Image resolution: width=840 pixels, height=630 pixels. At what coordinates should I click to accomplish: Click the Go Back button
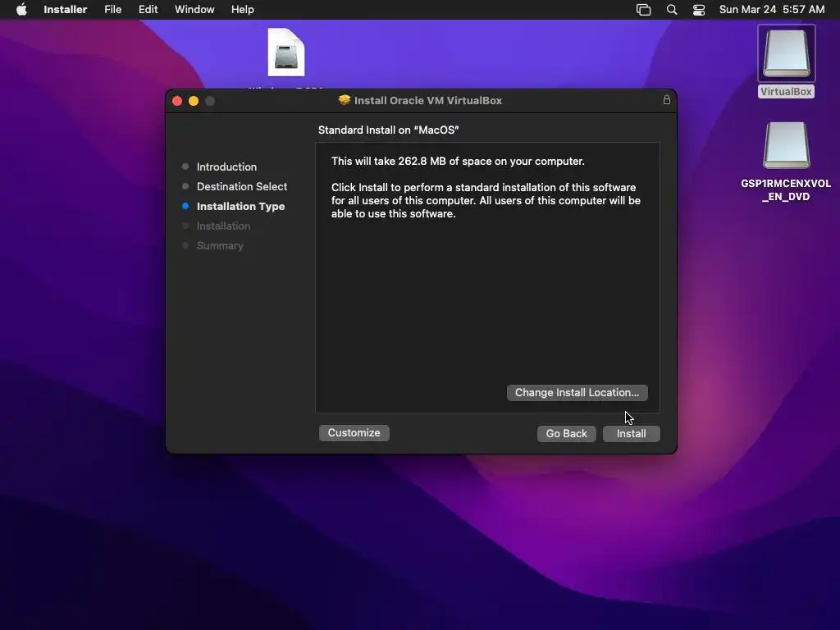tap(566, 433)
